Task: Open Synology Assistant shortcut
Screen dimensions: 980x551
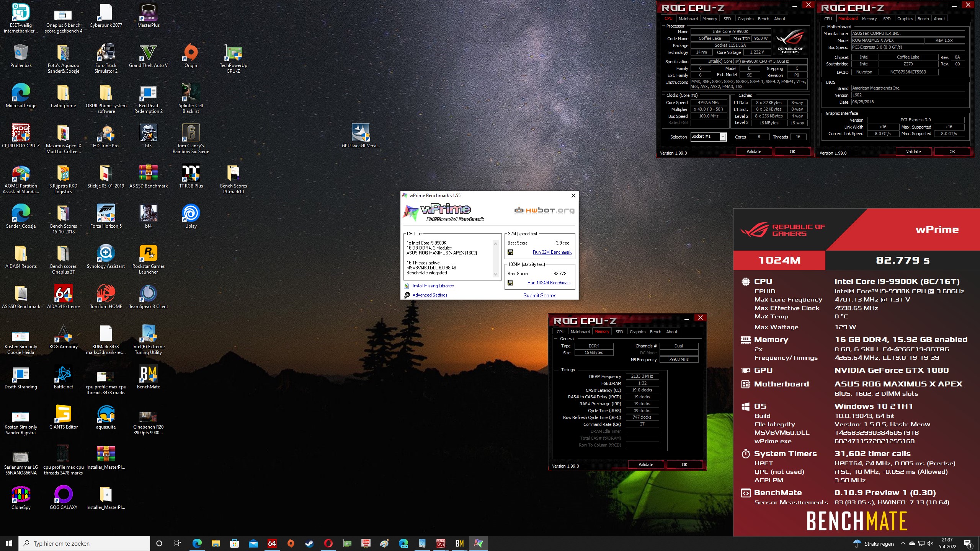Action: 106,257
